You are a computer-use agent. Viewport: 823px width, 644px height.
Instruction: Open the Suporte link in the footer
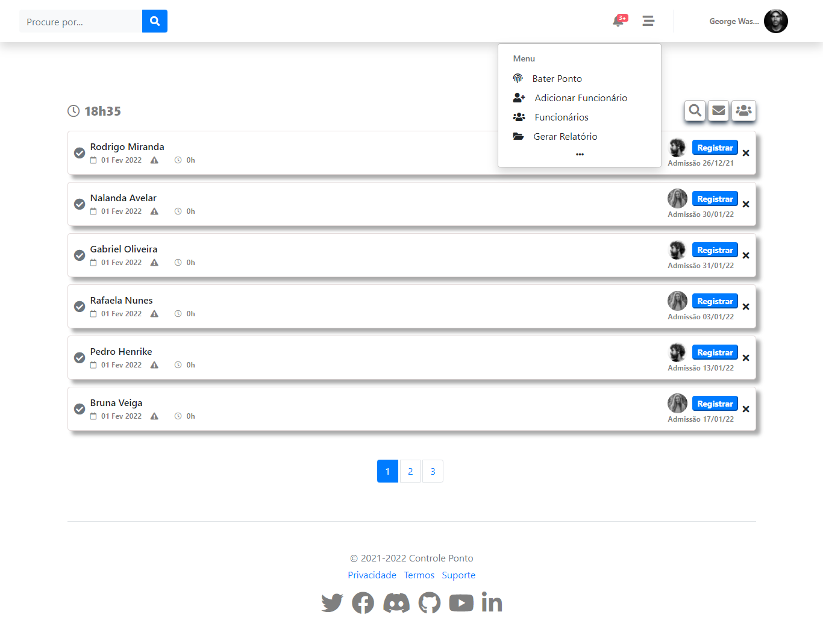pos(458,575)
